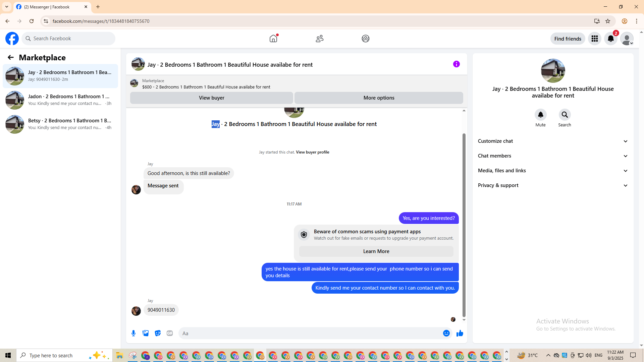Install app icon in address bar

pos(597,21)
